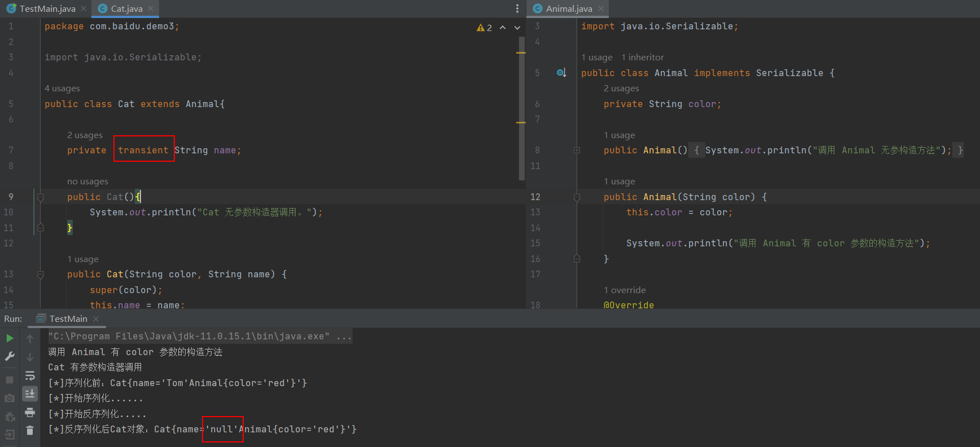Image resolution: width=980 pixels, height=447 pixels.
Task: Click the '4 usages' hint above class Cat
Action: [x=62, y=88]
